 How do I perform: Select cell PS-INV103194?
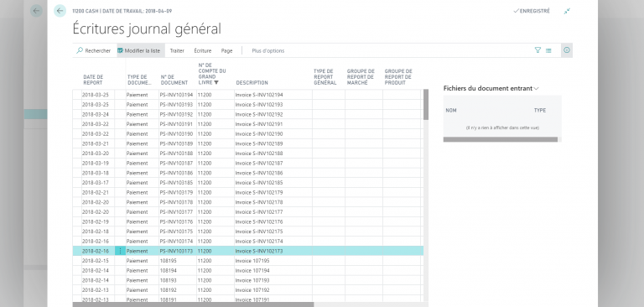click(178, 95)
